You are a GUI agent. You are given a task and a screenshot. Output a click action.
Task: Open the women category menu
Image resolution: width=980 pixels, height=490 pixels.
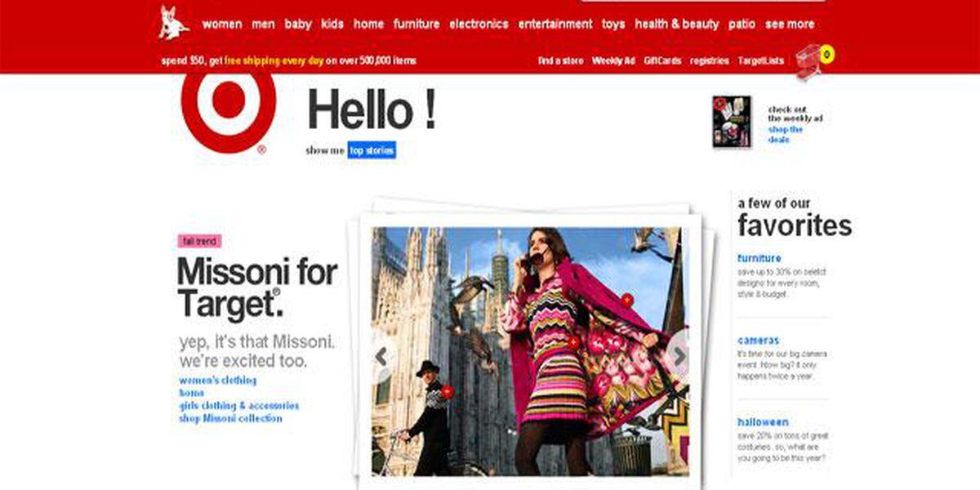pyautogui.click(x=222, y=24)
